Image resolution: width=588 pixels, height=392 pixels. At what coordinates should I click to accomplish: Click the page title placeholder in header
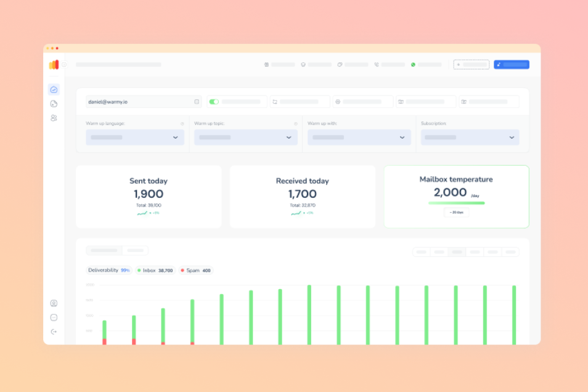[x=118, y=65]
